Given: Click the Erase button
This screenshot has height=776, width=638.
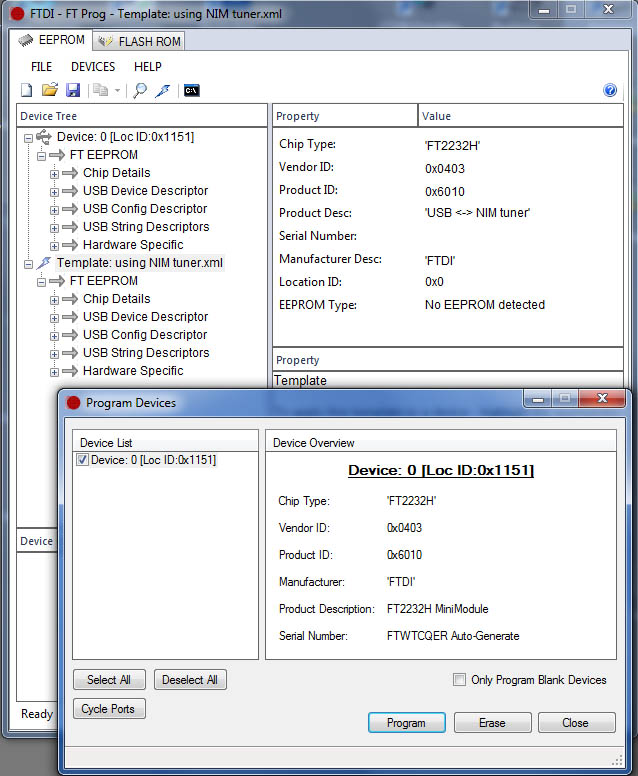Looking at the screenshot, I should coord(492,723).
